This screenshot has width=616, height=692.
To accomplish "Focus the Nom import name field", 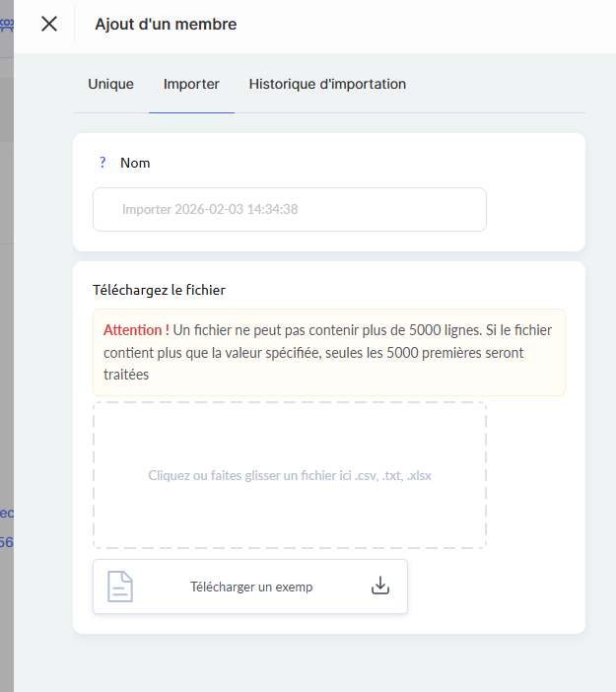I will [x=289, y=209].
